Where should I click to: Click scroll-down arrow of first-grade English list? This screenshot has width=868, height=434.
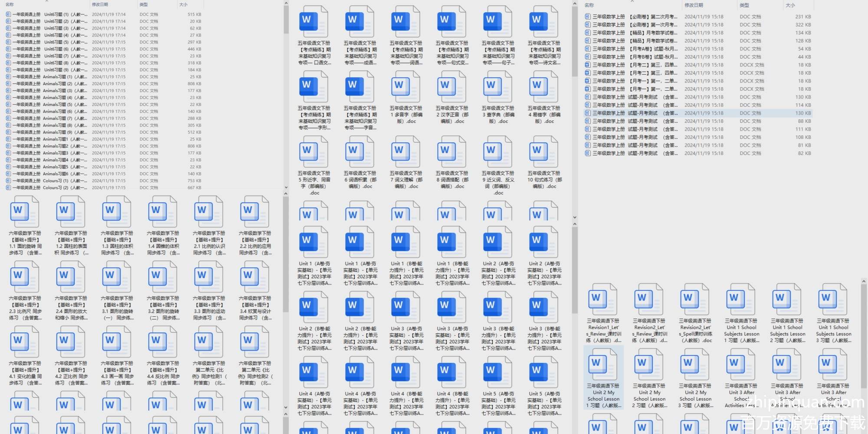(286, 187)
